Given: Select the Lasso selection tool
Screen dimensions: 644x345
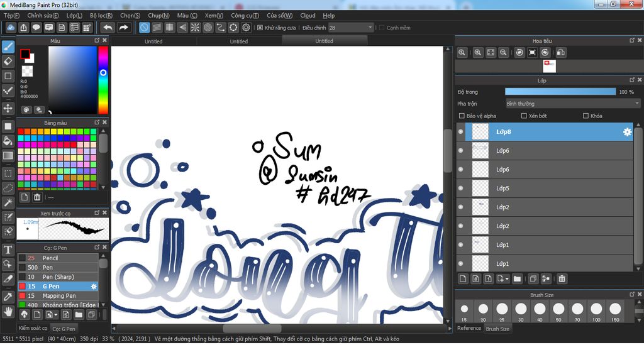Looking at the screenshot, I should coord(8,188).
